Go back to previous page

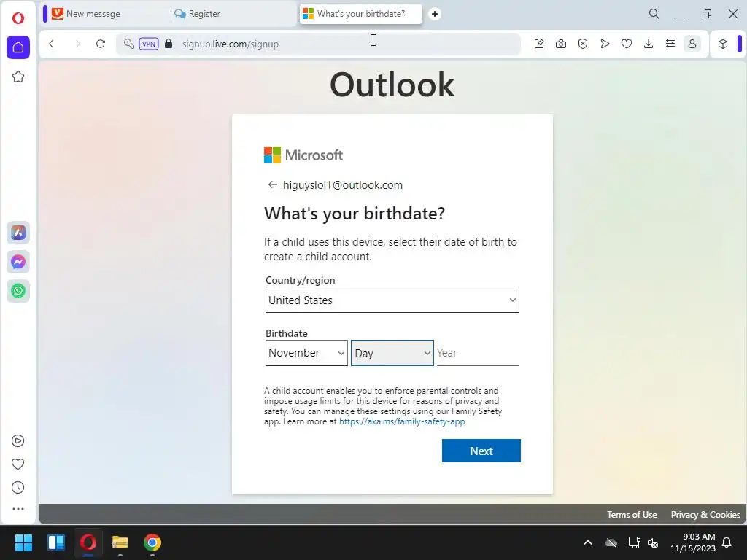coord(52,44)
